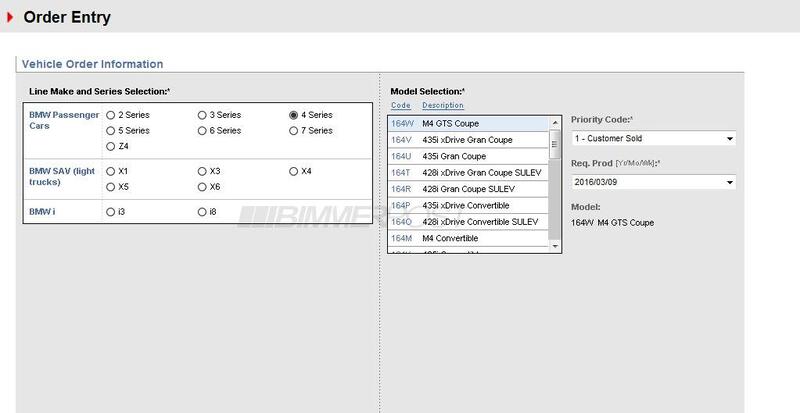Viewport: 800px width, 413px height.
Task: Click the model list scroll-up arrow
Action: pyautogui.click(x=555, y=123)
